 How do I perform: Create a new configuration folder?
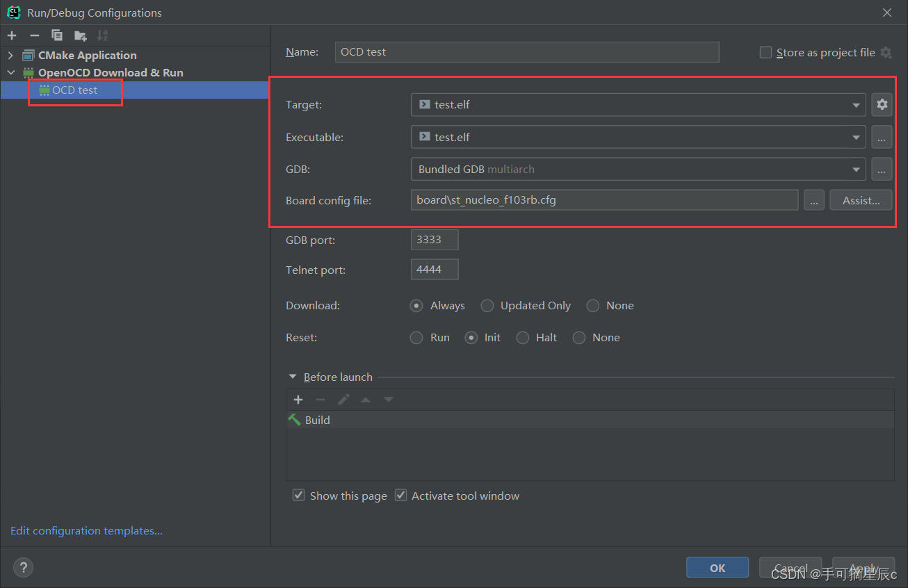click(81, 35)
